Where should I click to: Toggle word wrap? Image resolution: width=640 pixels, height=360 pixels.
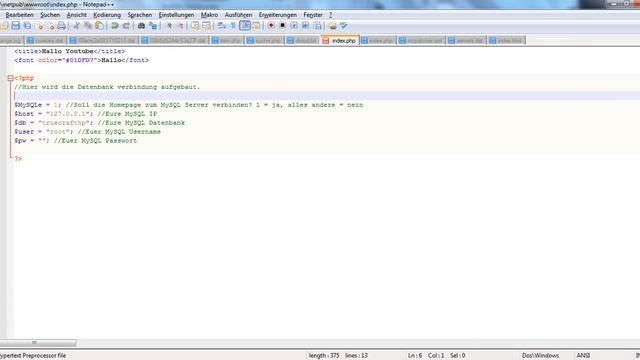click(222, 26)
